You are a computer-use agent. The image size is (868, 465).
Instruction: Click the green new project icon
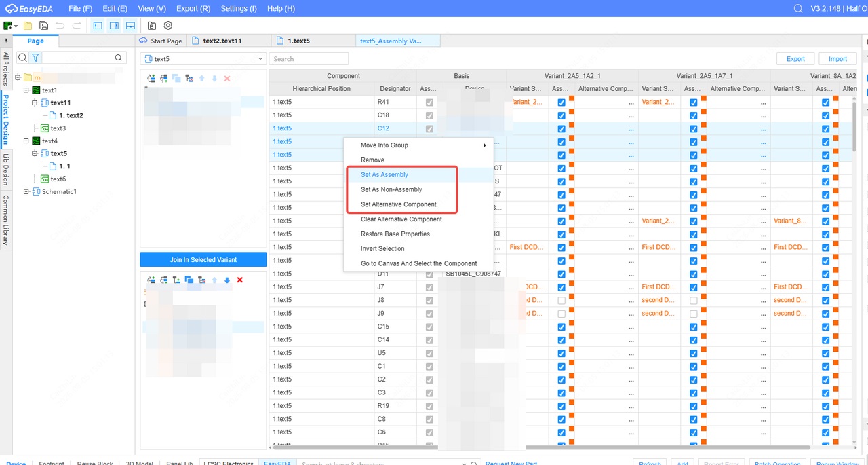point(7,26)
